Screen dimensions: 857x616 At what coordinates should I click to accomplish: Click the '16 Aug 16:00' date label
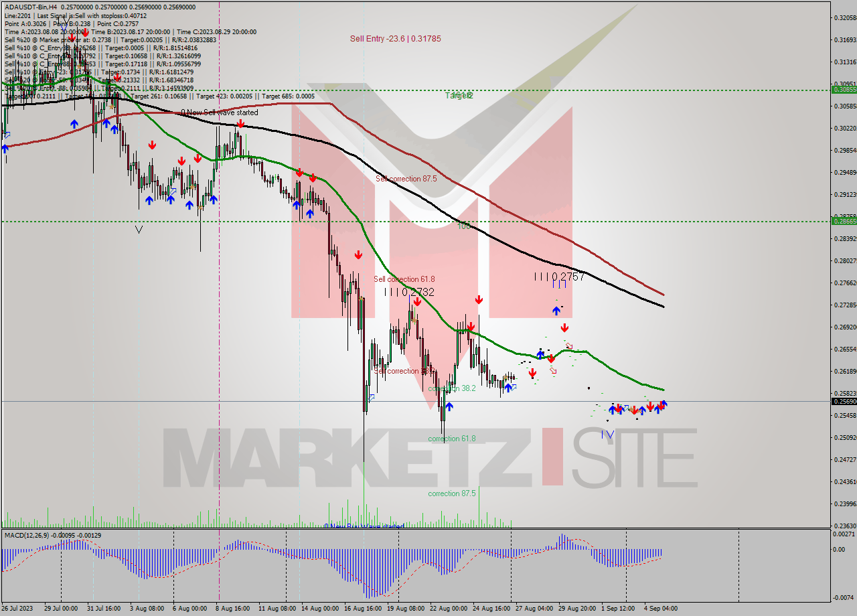tap(362, 609)
